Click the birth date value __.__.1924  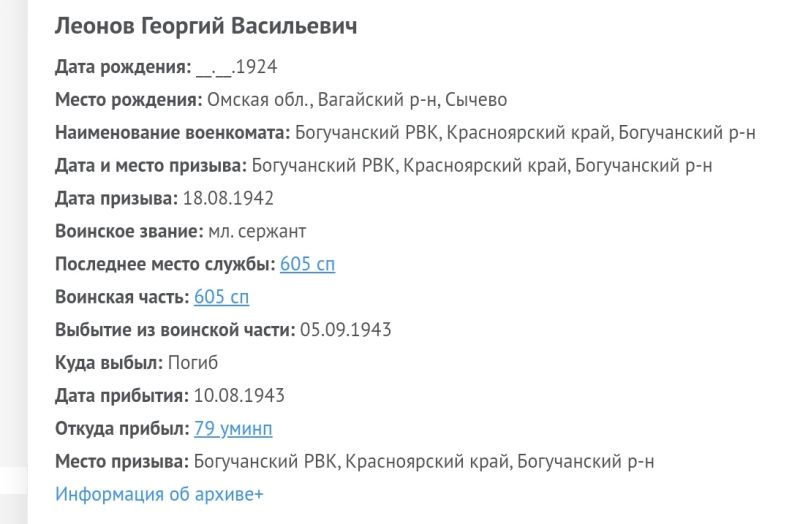pos(237,67)
